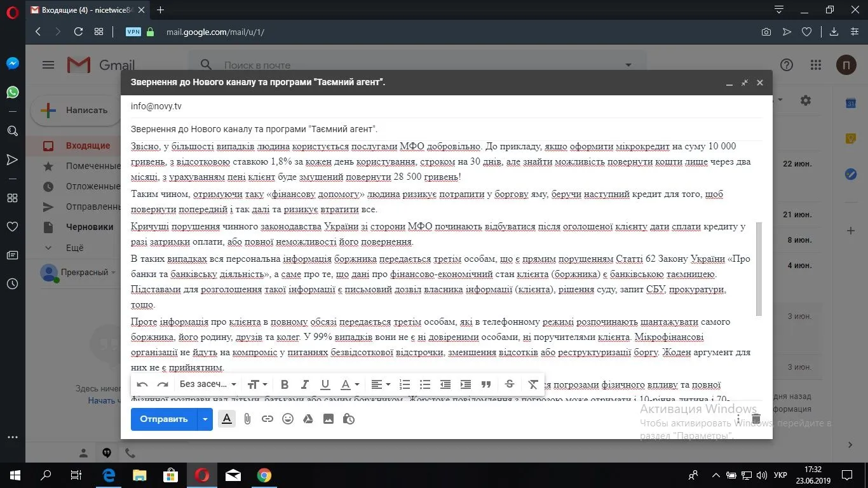Toggle bold formatting in compose toolbar
868x488 pixels.
click(x=285, y=384)
